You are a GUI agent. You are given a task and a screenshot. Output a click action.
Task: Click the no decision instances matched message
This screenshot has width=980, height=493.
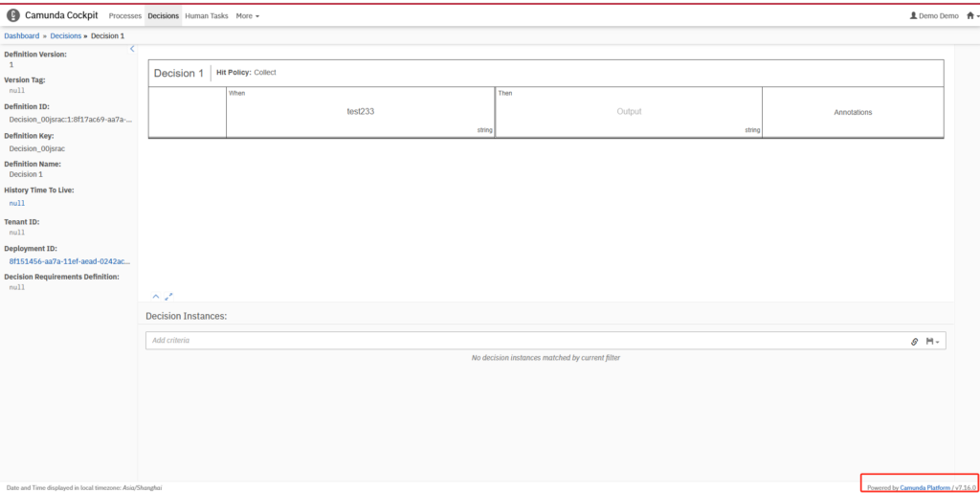[546, 358]
